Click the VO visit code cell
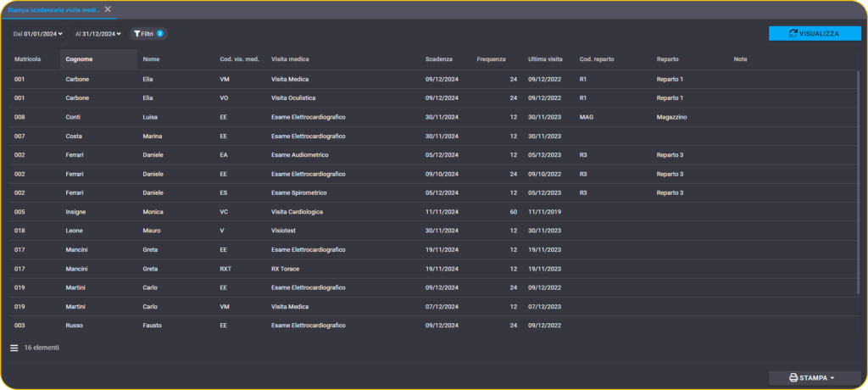The width and height of the screenshot is (868, 390). 224,98
